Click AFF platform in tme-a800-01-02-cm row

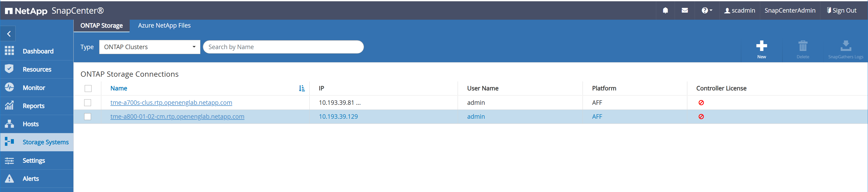coord(597,117)
